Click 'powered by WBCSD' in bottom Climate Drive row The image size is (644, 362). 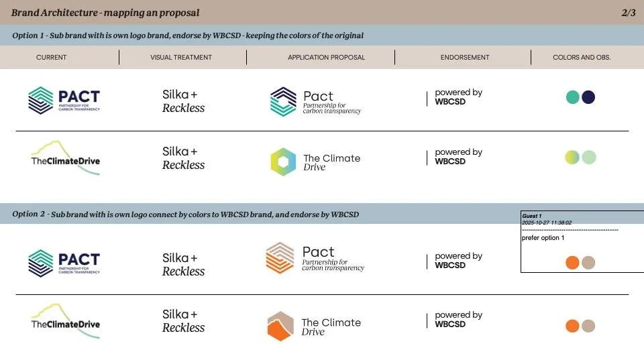[x=458, y=319]
